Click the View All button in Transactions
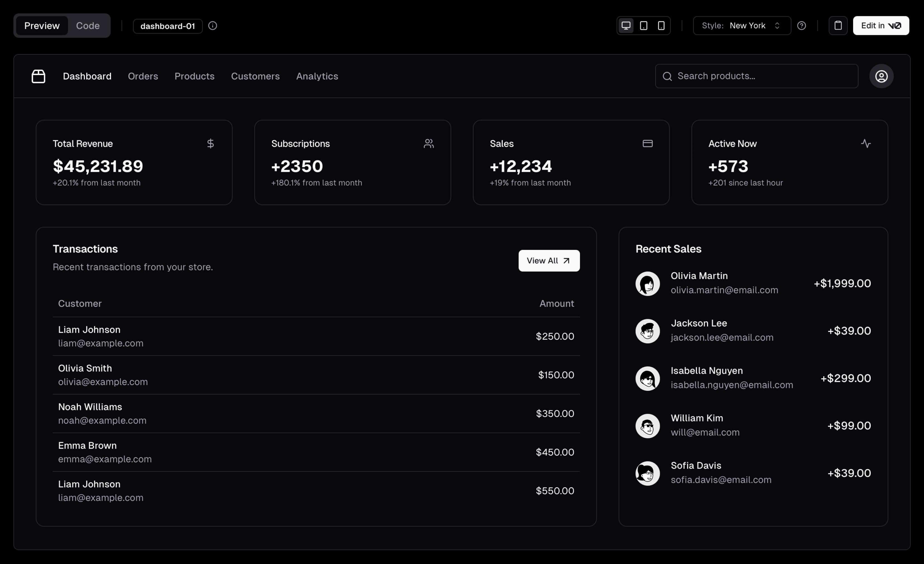Image resolution: width=924 pixels, height=564 pixels. tap(548, 260)
